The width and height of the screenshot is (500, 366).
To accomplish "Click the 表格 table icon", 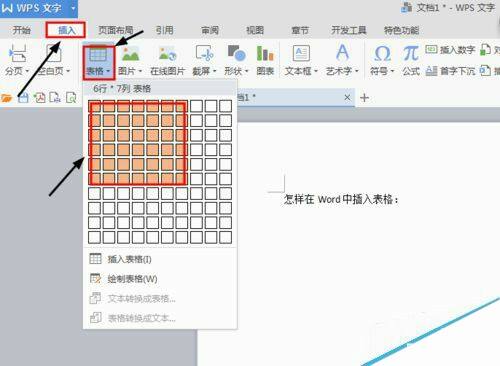I will click(98, 54).
